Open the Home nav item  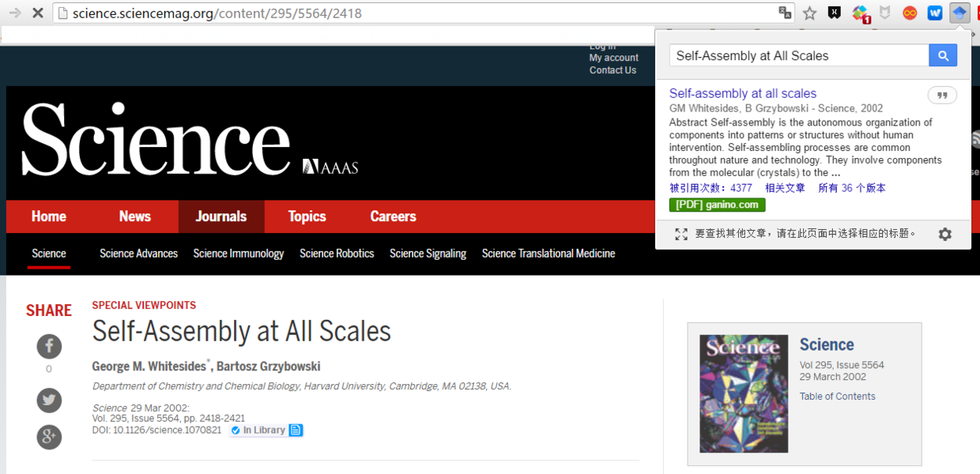[x=49, y=216]
